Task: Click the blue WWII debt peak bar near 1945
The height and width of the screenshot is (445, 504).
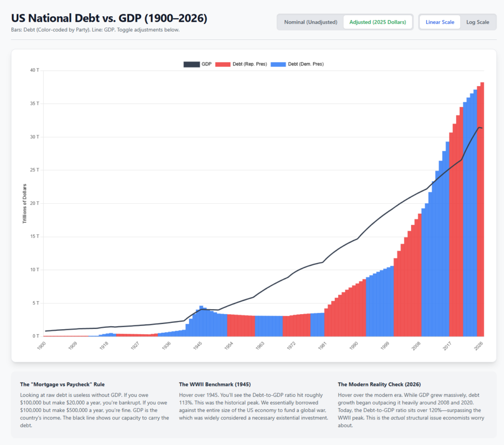Action: (x=201, y=321)
